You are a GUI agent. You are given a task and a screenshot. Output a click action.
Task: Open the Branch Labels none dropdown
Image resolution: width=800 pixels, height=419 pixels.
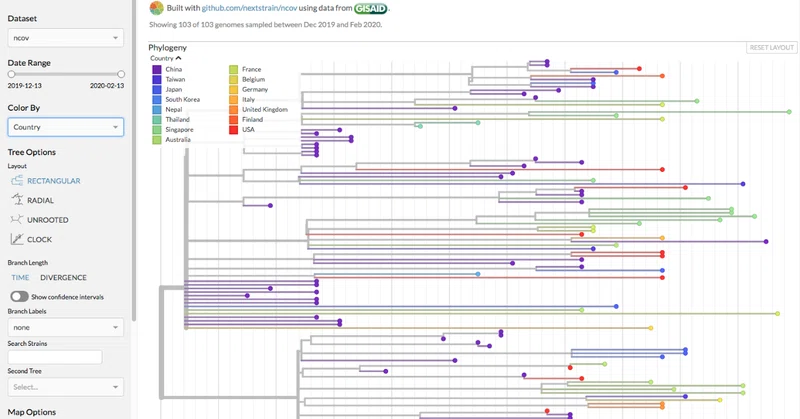pos(65,327)
